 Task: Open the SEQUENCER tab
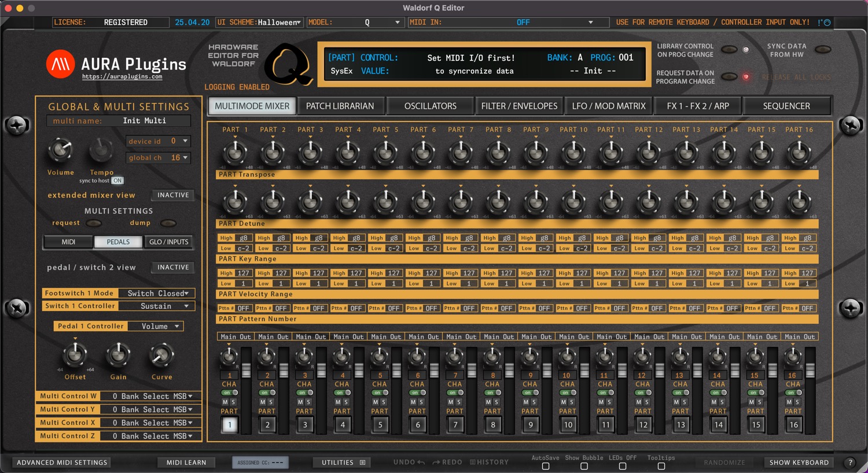coord(786,106)
